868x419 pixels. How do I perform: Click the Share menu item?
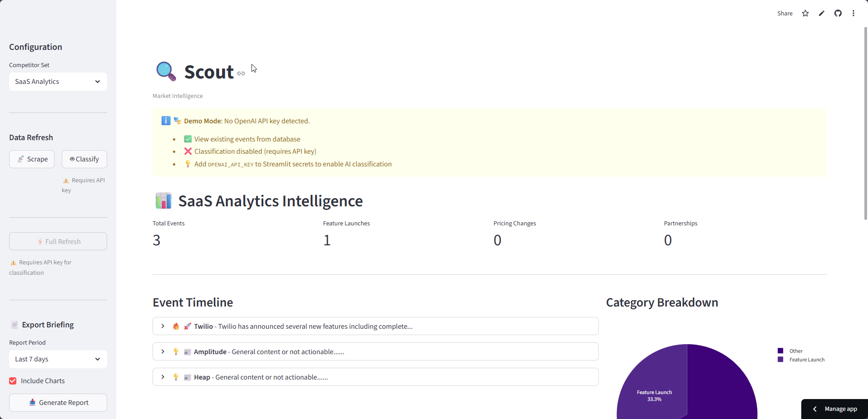point(784,13)
